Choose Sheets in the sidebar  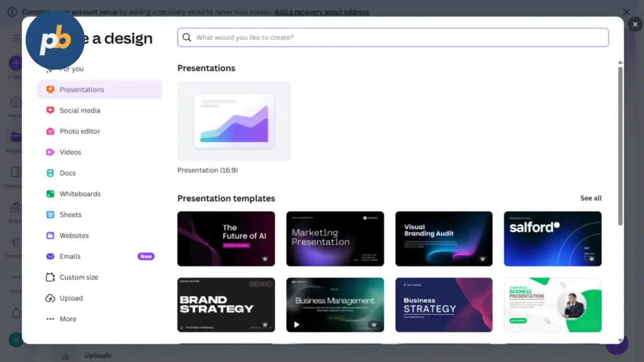(x=99, y=215)
